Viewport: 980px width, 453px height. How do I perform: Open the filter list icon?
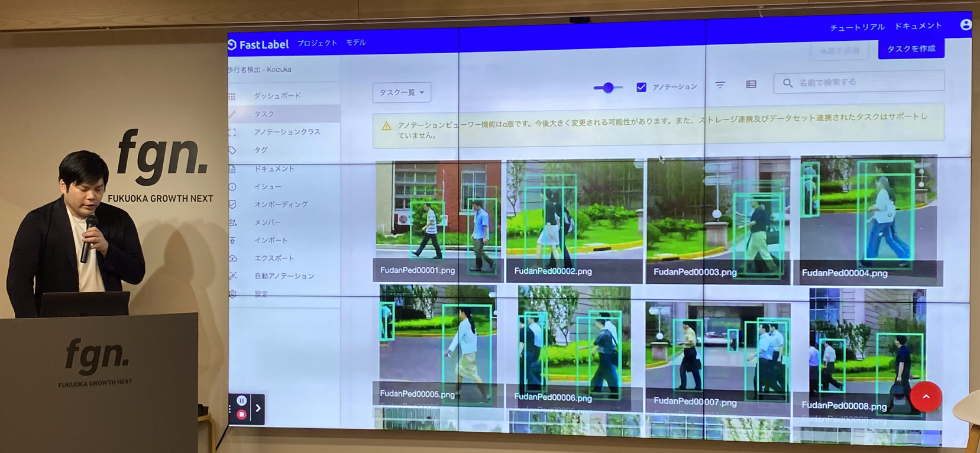point(720,85)
